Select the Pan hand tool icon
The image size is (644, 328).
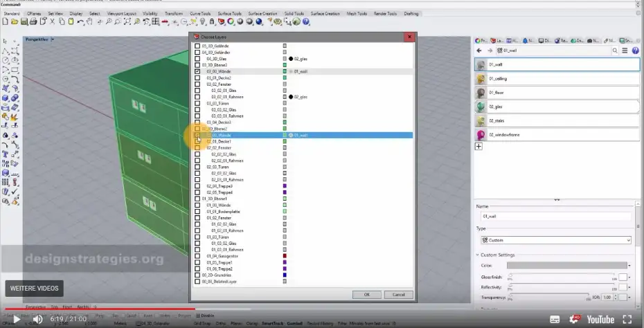point(89,21)
